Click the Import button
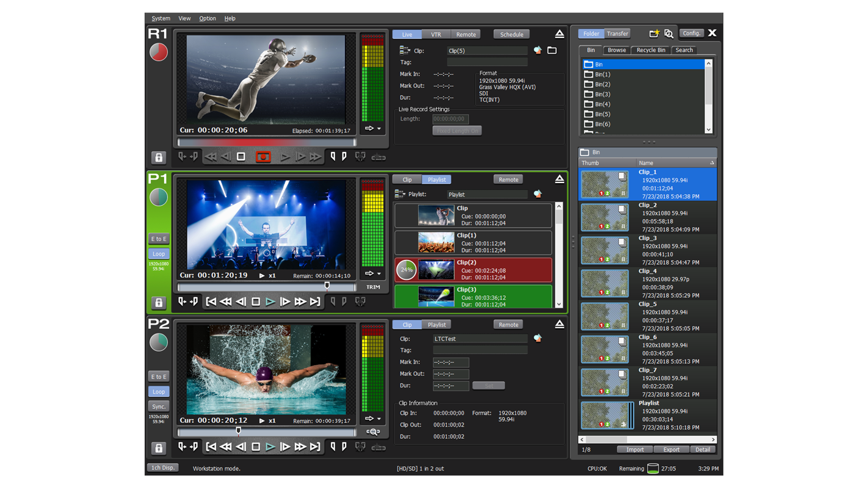This screenshot has width=868, height=487. (x=635, y=450)
